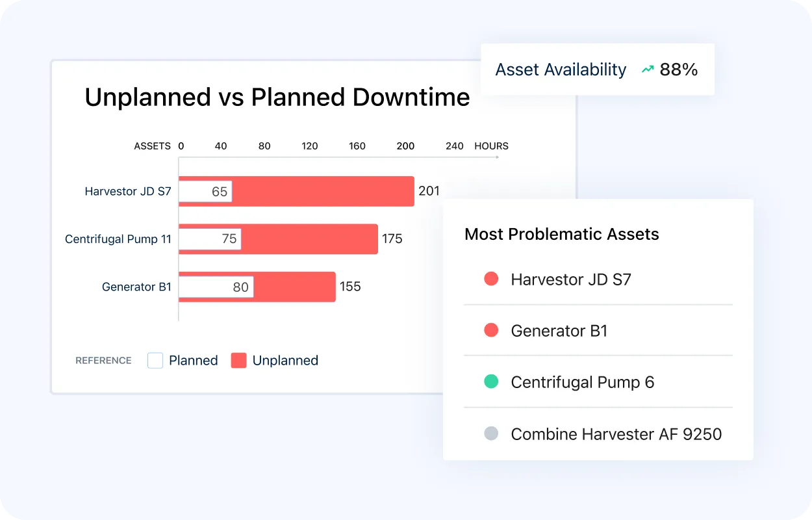The width and height of the screenshot is (812, 520).
Task: Click the green upward trend arrow icon
Action: pos(648,70)
